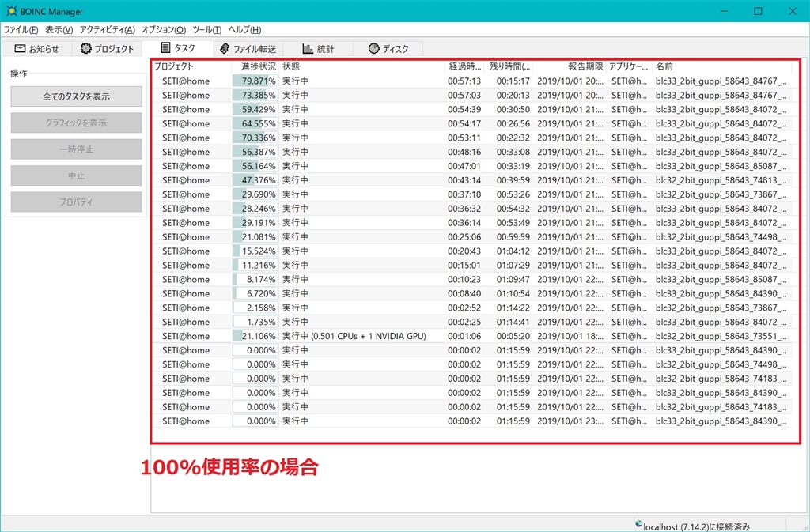The image size is (810, 532).
Task: Open the アクティビティ(A) menu
Action: click(x=108, y=30)
